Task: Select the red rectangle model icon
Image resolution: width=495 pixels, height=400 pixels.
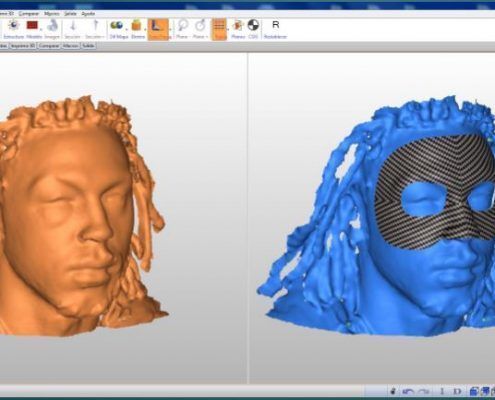Action: click(x=33, y=25)
